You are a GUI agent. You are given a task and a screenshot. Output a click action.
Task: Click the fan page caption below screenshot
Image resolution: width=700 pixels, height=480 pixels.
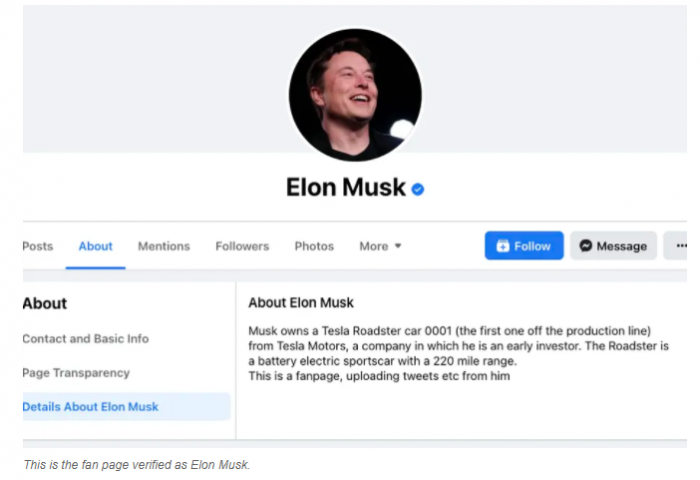pos(136,464)
